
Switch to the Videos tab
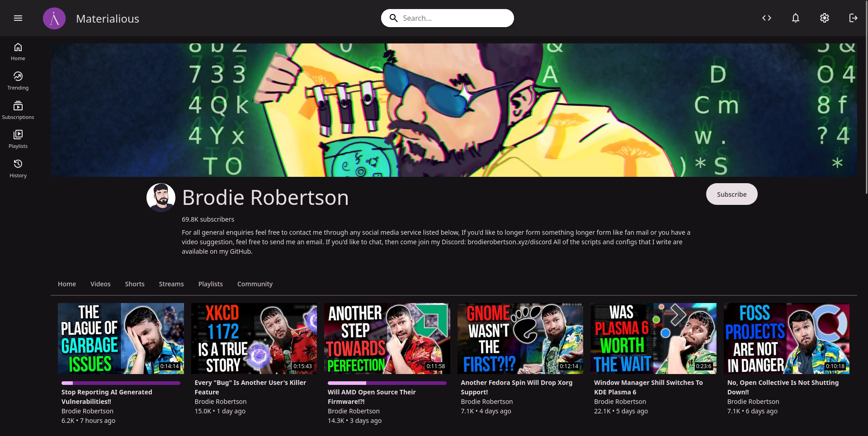[100, 284]
